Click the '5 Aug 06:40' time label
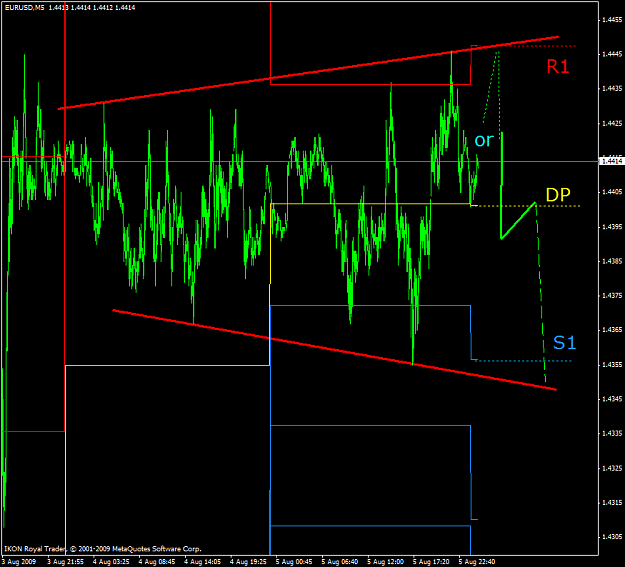This screenshot has height=567, width=625. click(x=340, y=562)
